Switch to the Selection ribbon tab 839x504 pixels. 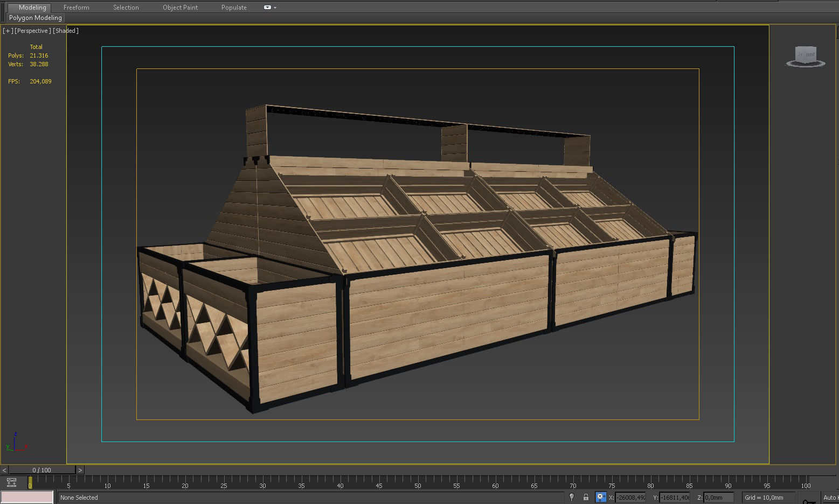pyautogui.click(x=126, y=8)
